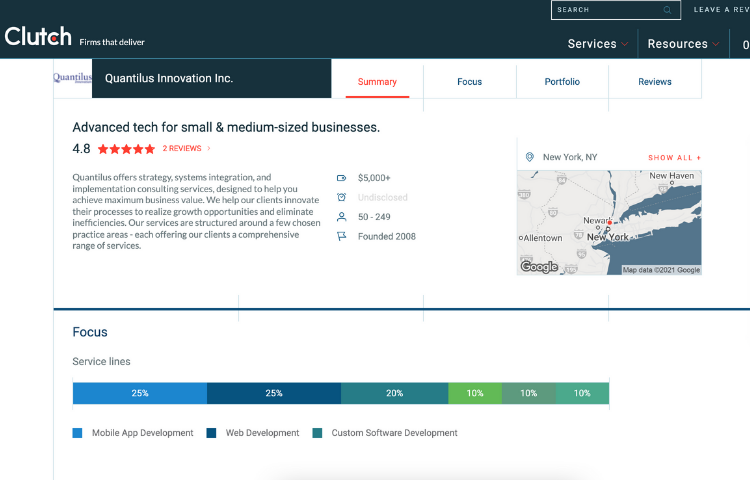Click the Custom Software Development legend label
Screen dimensions: 750x480
click(x=395, y=433)
